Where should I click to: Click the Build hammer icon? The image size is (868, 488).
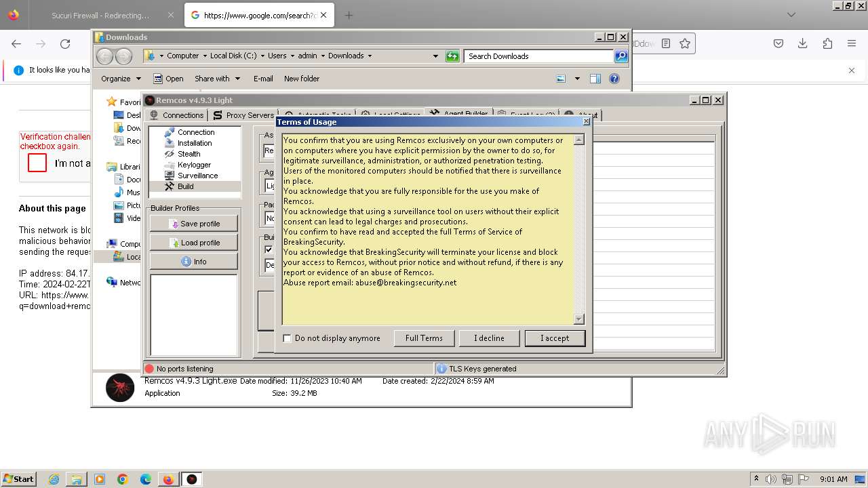(x=170, y=186)
